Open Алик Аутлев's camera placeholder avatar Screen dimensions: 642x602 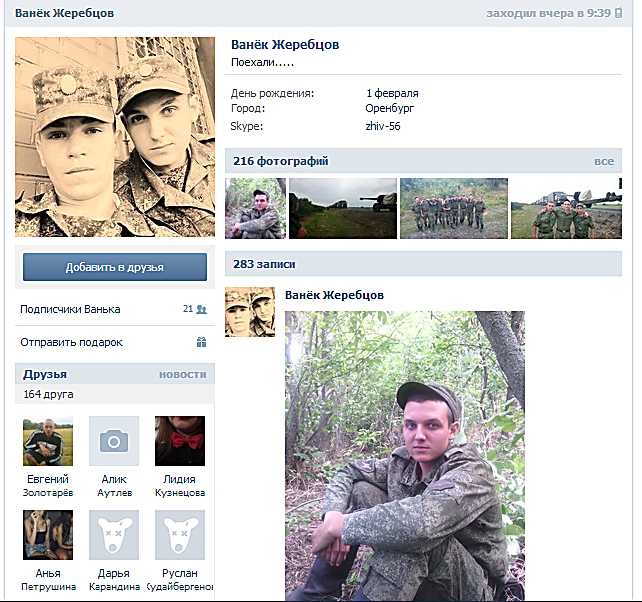point(114,441)
